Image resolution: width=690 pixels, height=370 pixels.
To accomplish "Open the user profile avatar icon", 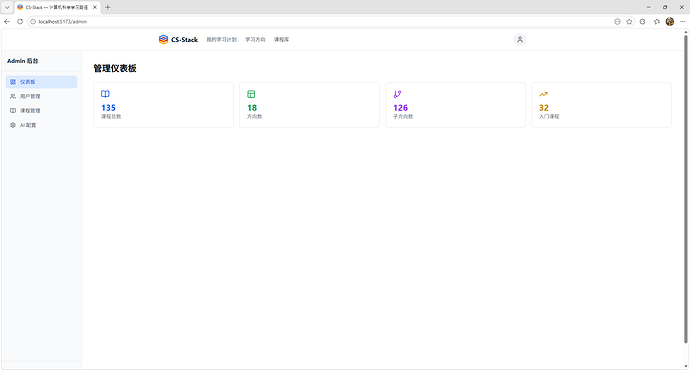I will coord(520,40).
